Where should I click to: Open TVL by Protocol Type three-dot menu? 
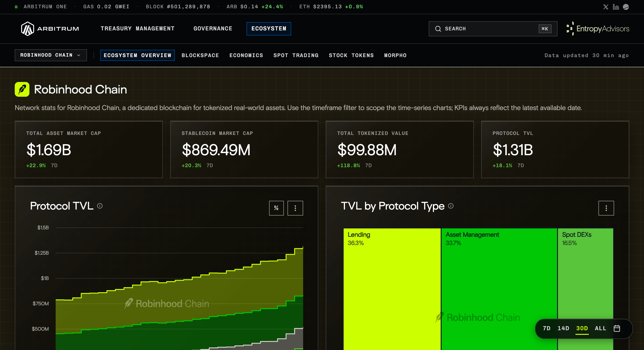[x=606, y=208]
